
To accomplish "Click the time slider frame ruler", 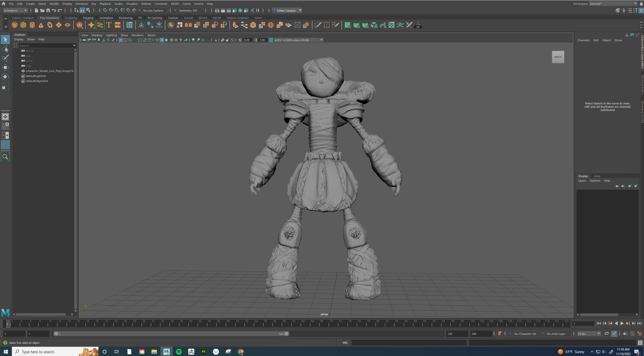I will (x=283, y=323).
